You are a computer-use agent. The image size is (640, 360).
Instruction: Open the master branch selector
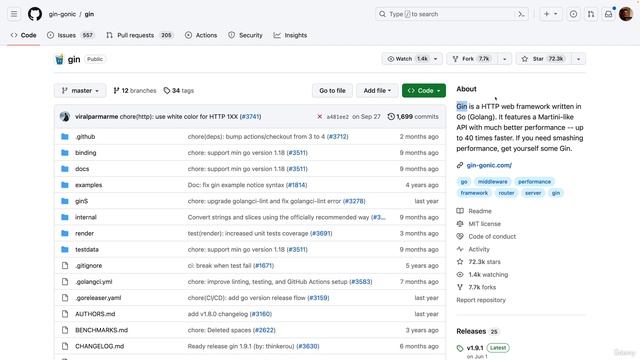pos(80,91)
